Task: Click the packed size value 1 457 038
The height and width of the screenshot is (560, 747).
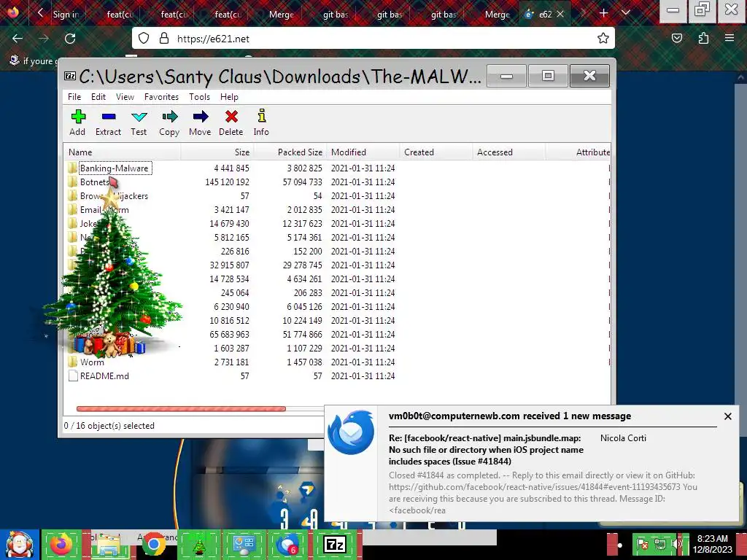Action: pos(304,362)
